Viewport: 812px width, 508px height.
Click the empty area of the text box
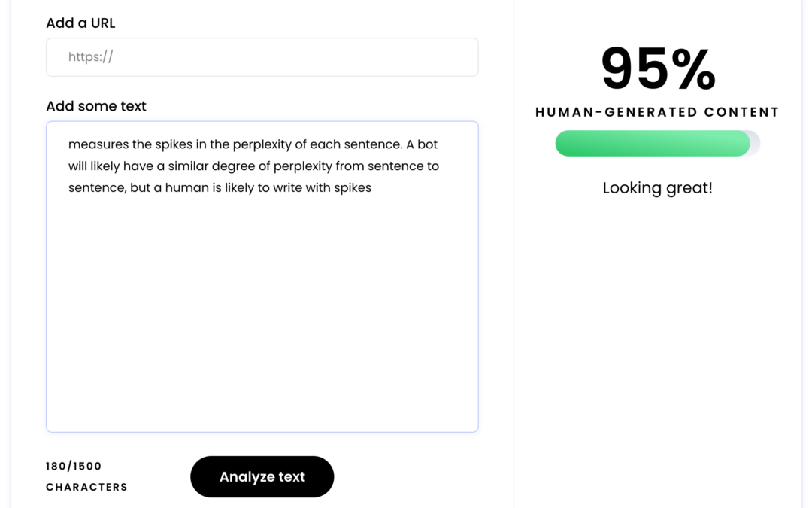click(262, 316)
